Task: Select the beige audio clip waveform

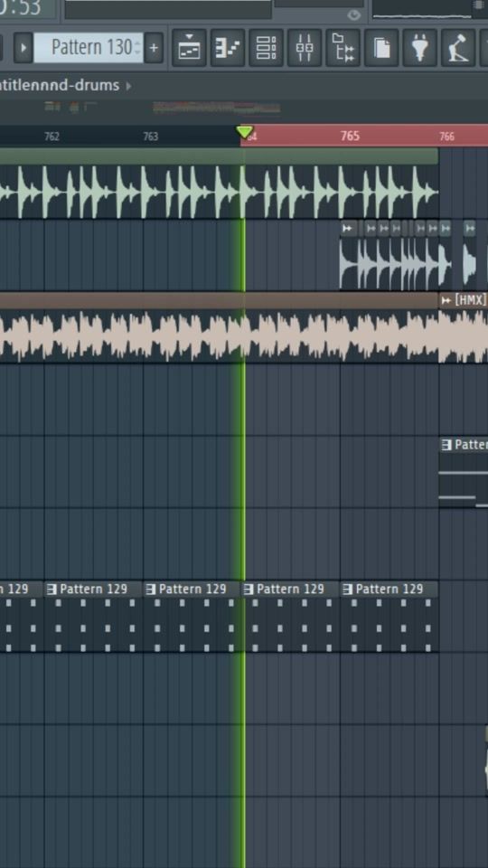Action: (219, 336)
